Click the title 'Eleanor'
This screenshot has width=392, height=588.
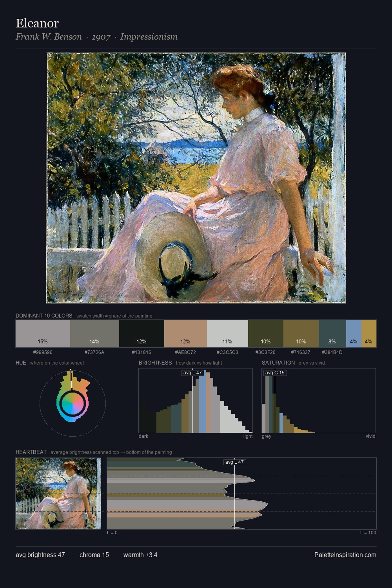tap(37, 24)
